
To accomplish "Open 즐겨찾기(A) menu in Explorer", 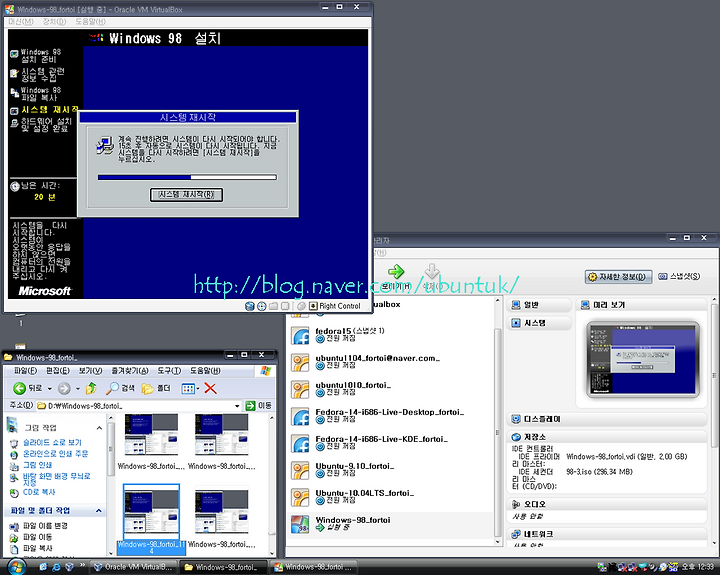I will (130, 371).
